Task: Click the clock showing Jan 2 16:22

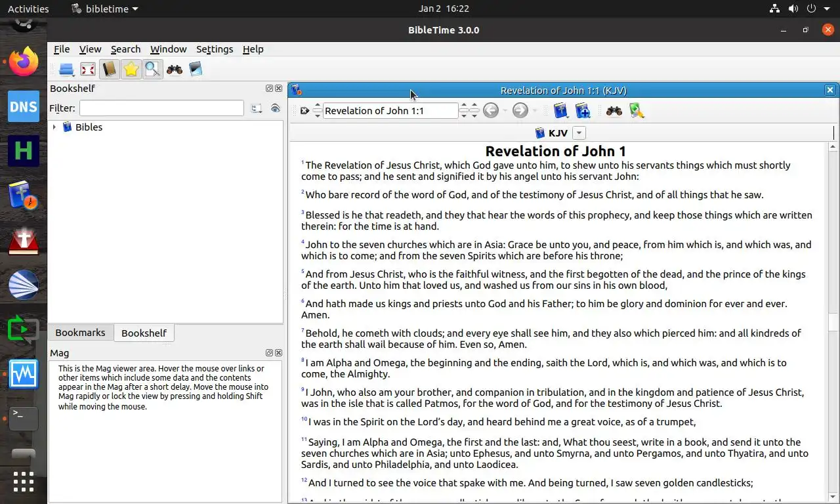Action: [x=444, y=9]
